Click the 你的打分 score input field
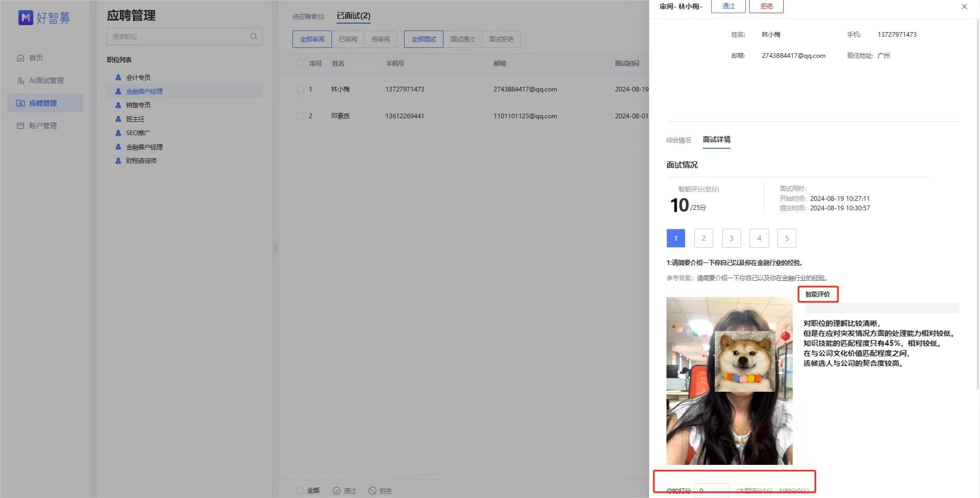 (711, 490)
